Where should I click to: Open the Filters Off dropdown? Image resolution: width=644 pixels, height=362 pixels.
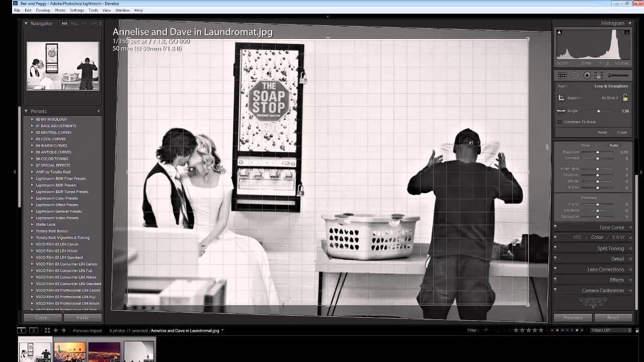click(611, 330)
